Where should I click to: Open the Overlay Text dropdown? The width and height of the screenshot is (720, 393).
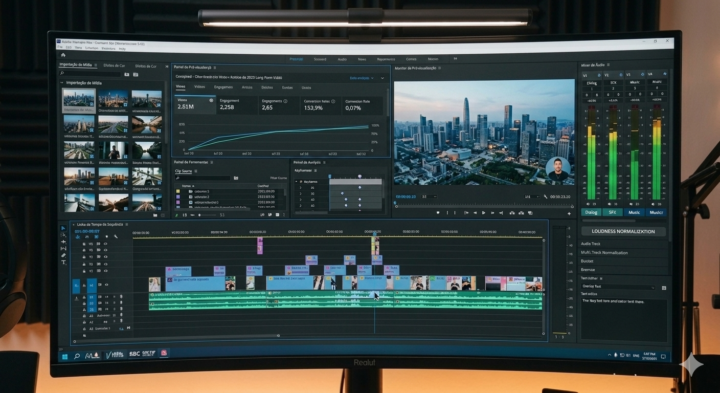pos(619,287)
